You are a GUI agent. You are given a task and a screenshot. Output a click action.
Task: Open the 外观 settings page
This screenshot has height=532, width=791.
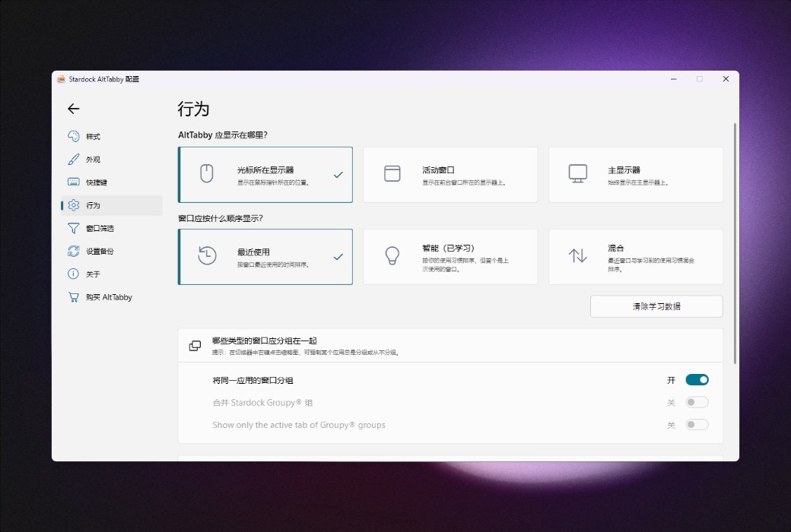pos(112,160)
